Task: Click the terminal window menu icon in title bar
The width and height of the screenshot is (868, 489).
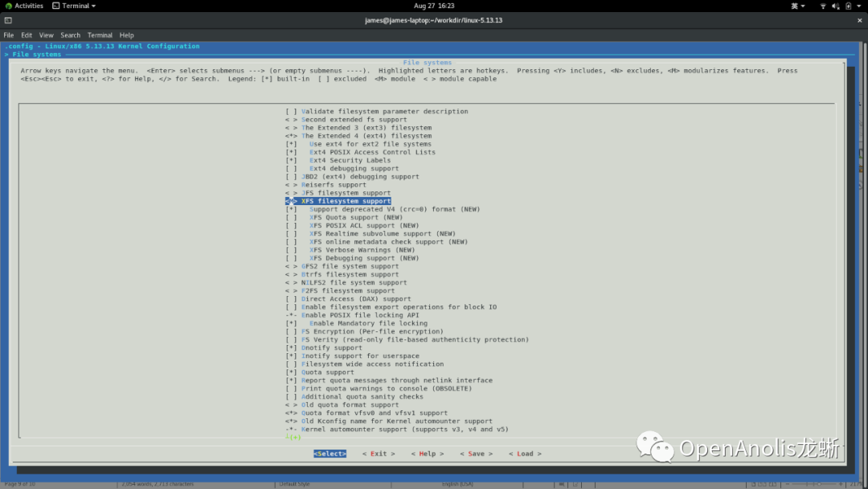Action: (x=8, y=20)
